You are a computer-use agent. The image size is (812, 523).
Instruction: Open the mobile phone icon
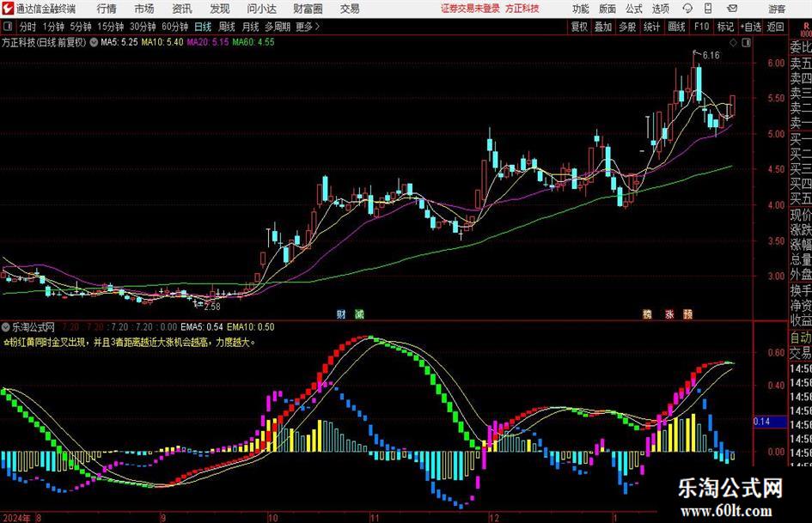[708, 9]
